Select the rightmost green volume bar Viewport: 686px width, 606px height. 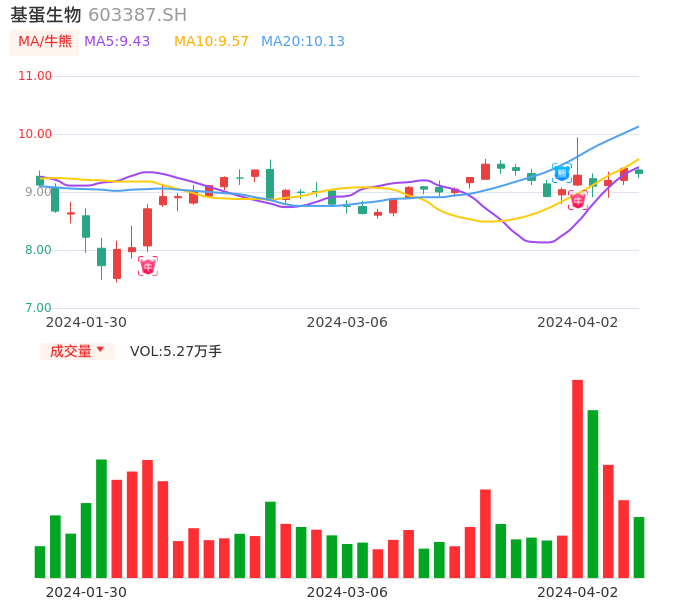click(x=639, y=547)
